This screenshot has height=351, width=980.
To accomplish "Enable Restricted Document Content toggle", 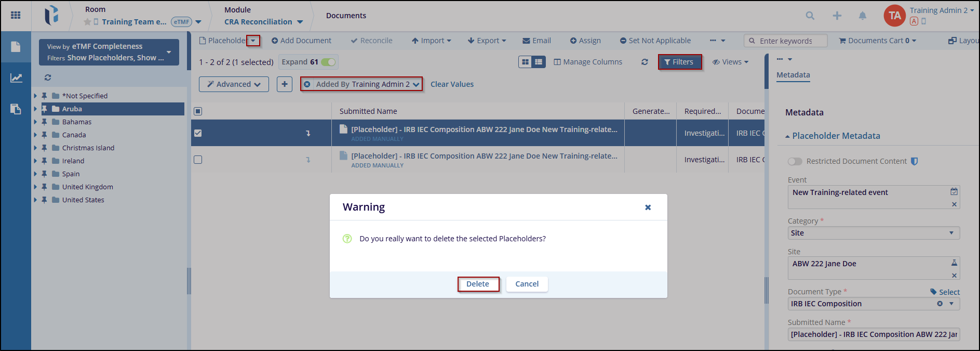I will click(x=795, y=161).
